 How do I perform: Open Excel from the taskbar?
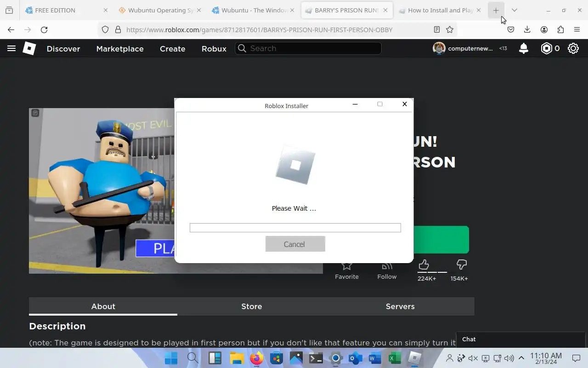pyautogui.click(x=395, y=358)
